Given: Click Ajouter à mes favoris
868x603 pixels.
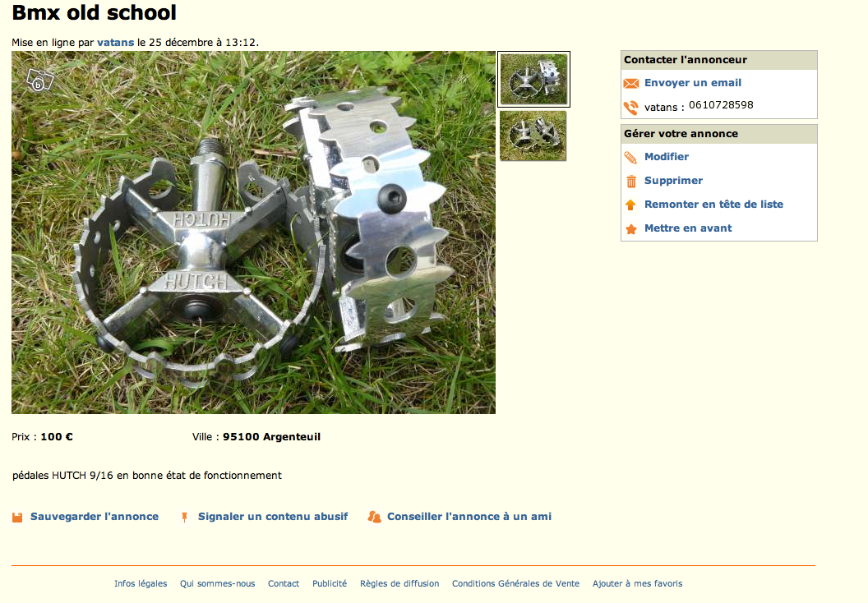Looking at the screenshot, I should (x=637, y=583).
